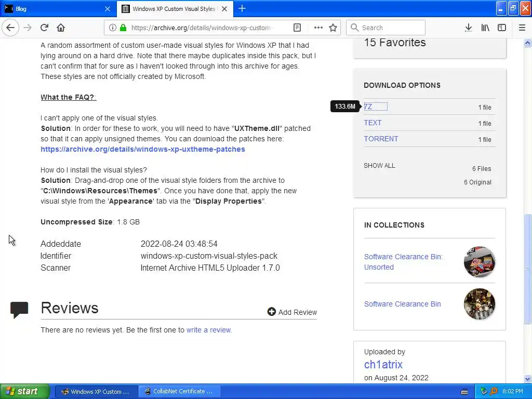The image size is (532, 399).
Task: Open the TEXT download option
Action: (373, 123)
